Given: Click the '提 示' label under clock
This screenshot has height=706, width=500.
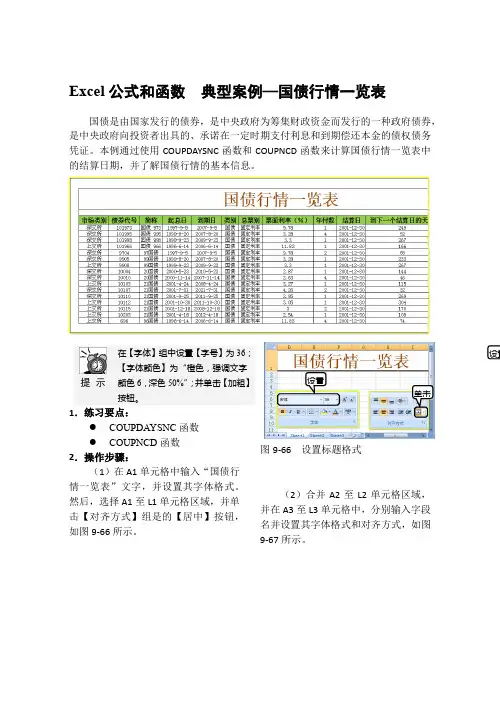Looking at the screenshot, I should point(93,383).
